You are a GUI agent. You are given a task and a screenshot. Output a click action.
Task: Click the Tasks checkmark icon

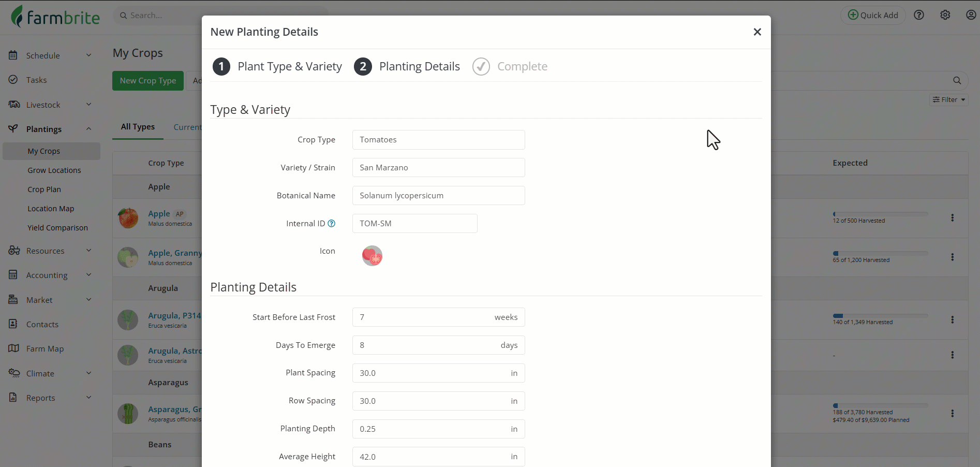click(x=13, y=80)
